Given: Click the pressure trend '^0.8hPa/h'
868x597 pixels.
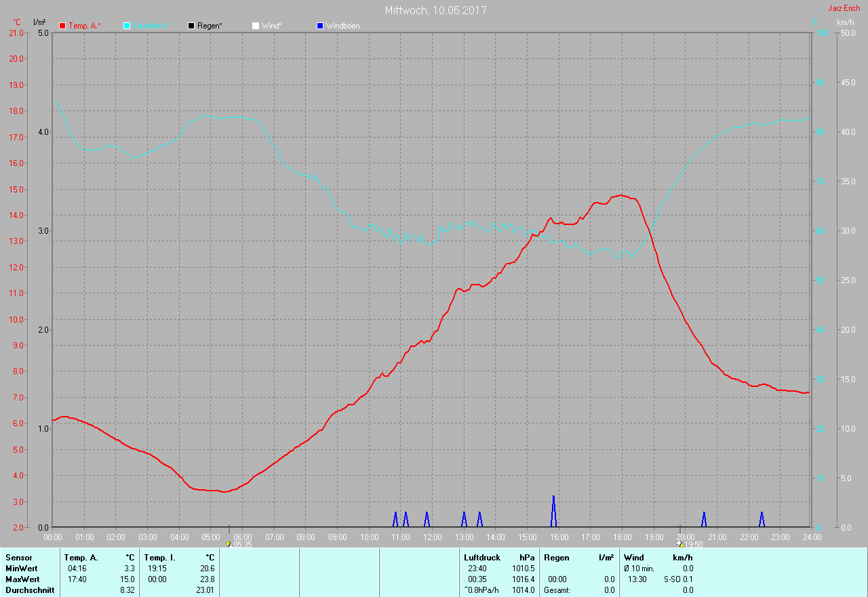Looking at the screenshot, I should point(481,590).
